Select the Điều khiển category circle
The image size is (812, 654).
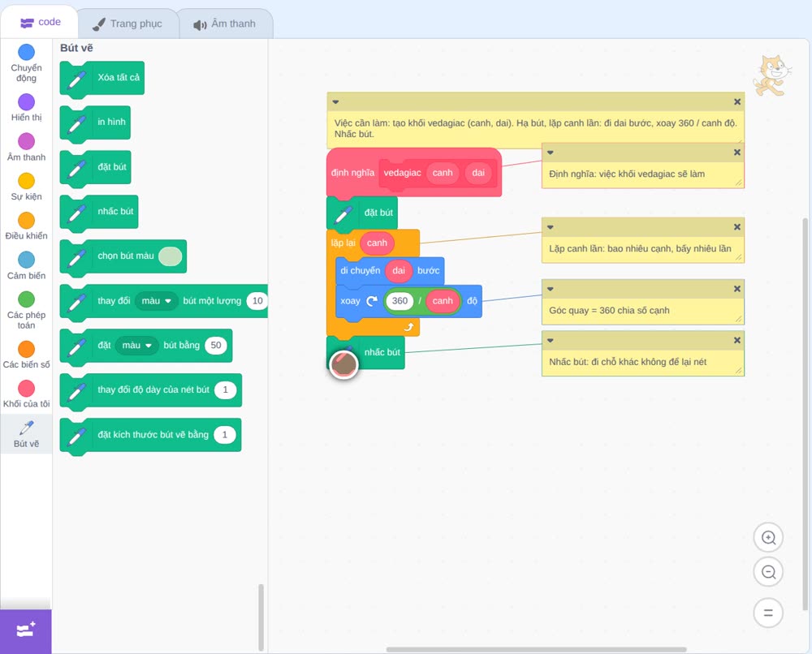(27, 221)
